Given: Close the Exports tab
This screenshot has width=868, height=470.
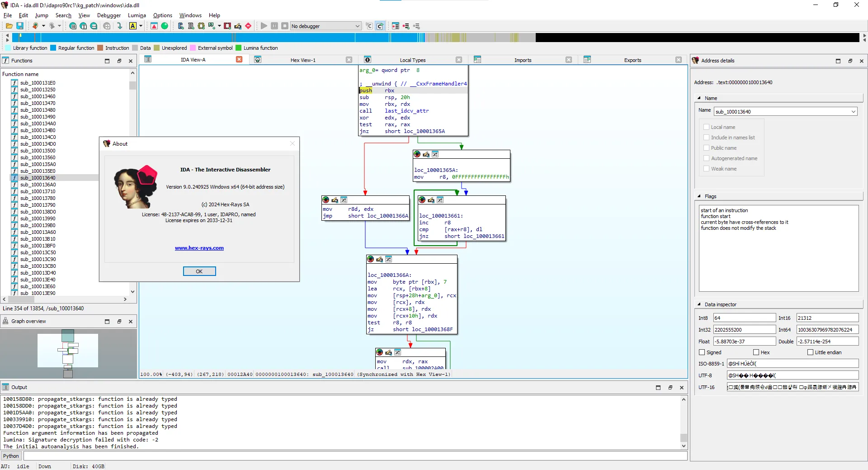Looking at the screenshot, I should (679, 60).
